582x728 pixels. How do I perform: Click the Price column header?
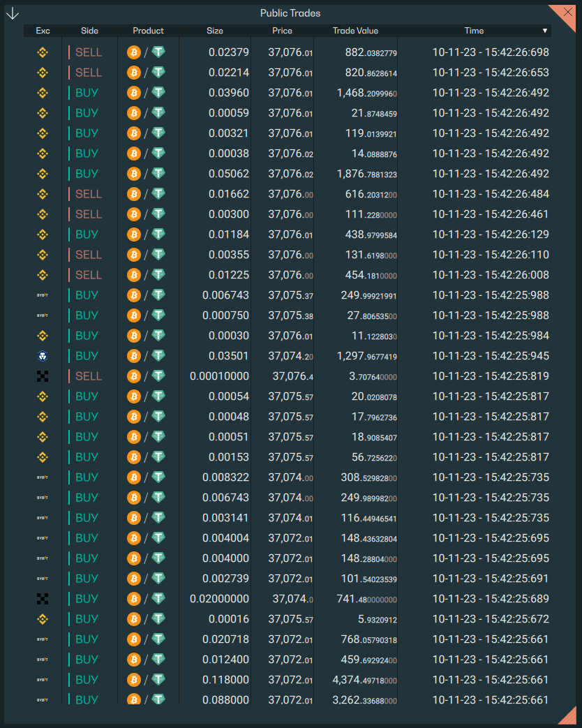282,31
